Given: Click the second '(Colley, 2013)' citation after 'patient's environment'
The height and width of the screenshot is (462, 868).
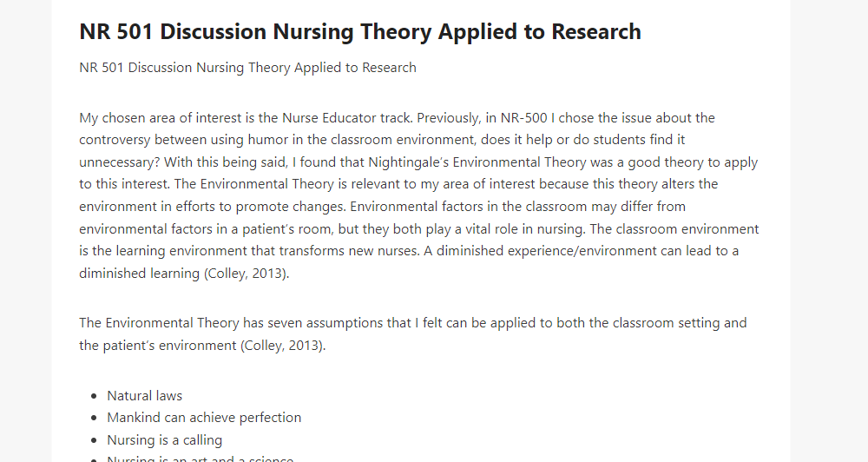Looking at the screenshot, I should click(x=282, y=345).
